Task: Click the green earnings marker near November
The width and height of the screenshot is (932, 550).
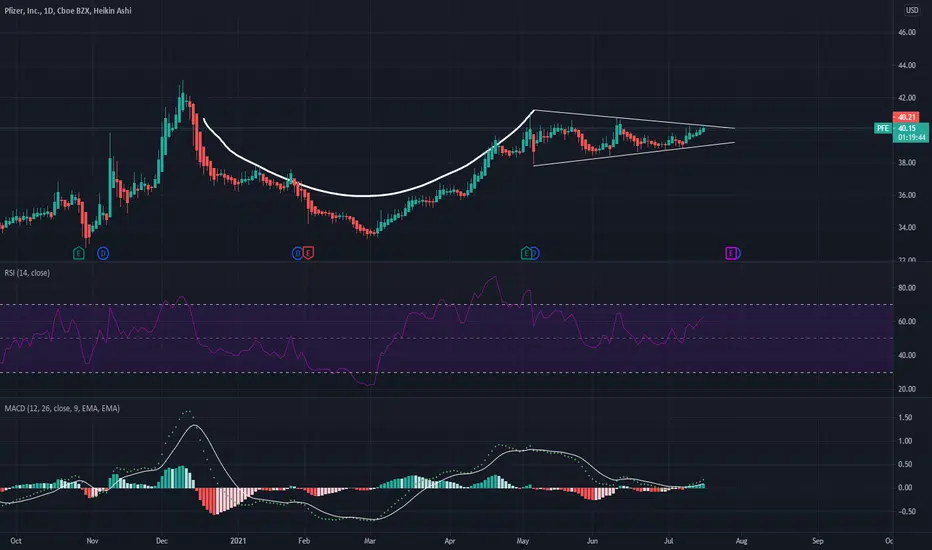Action: (x=78, y=253)
